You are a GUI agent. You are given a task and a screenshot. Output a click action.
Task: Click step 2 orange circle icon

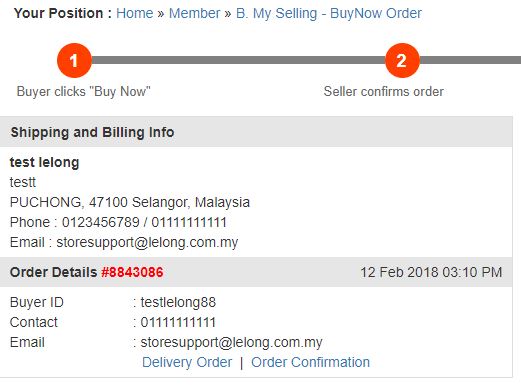(x=402, y=60)
